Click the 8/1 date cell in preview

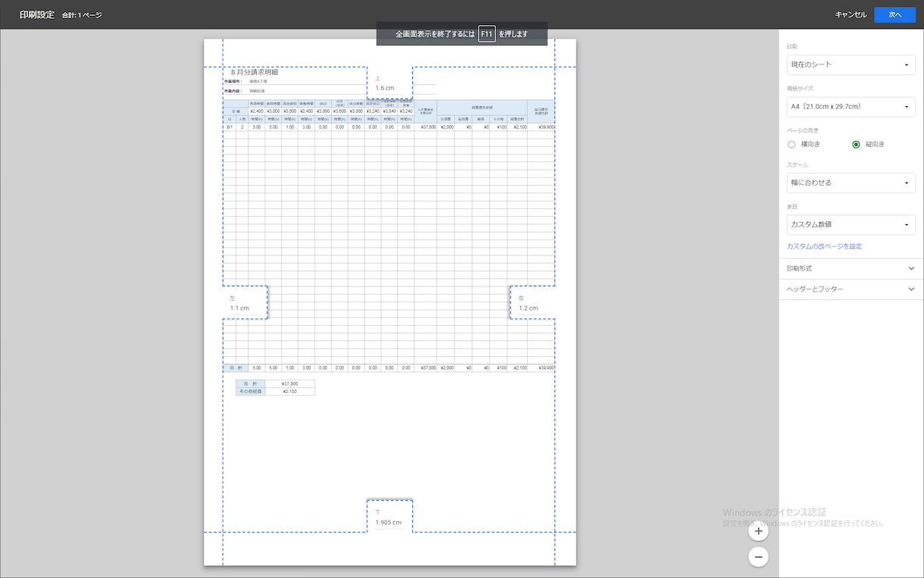click(x=229, y=127)
